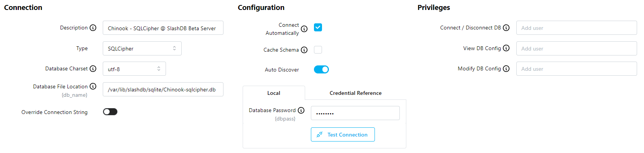Enable the Override Connection String toggle

point(110,112)
